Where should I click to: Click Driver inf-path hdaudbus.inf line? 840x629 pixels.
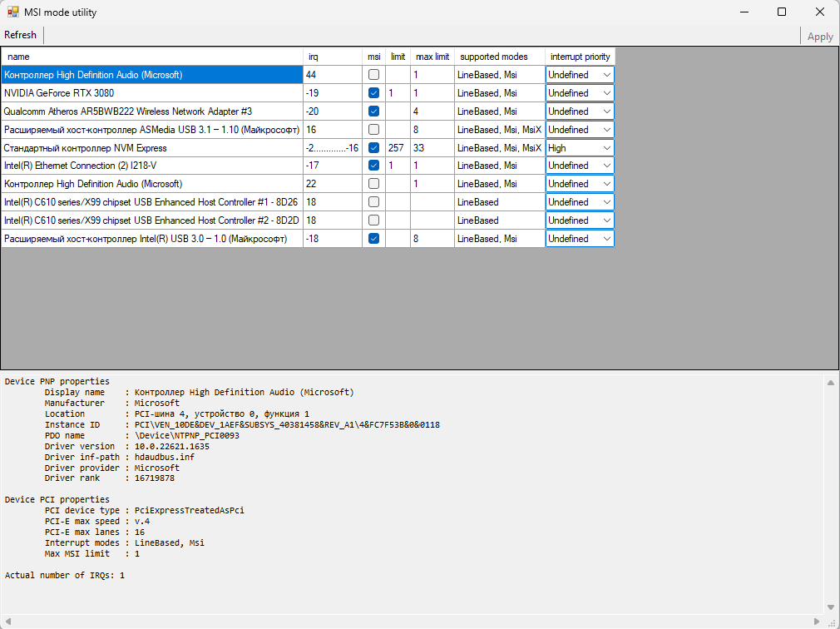coord(120,457)
